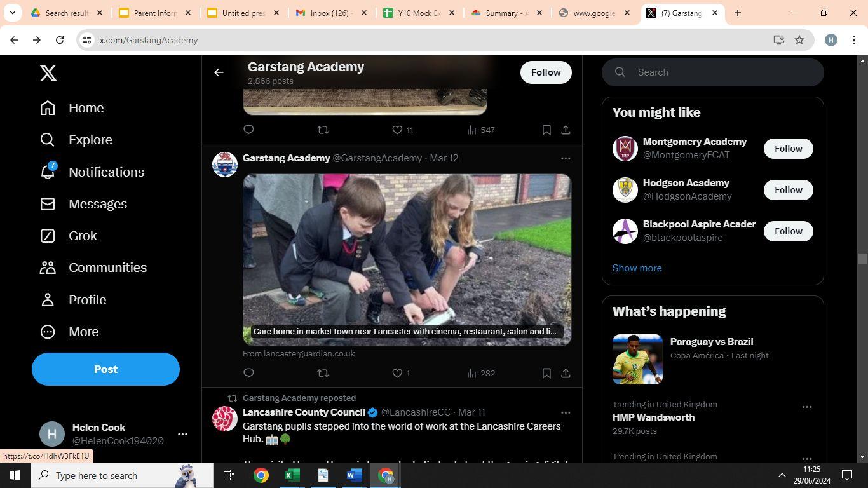Click the X search field
The image size is (868, 488).
point(713,72)
